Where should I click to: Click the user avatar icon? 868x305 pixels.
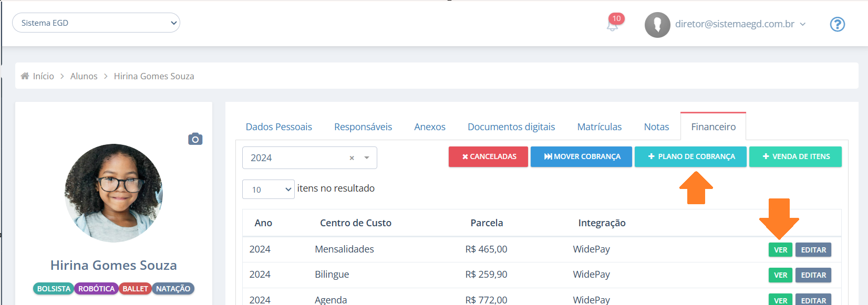point(657,25)
